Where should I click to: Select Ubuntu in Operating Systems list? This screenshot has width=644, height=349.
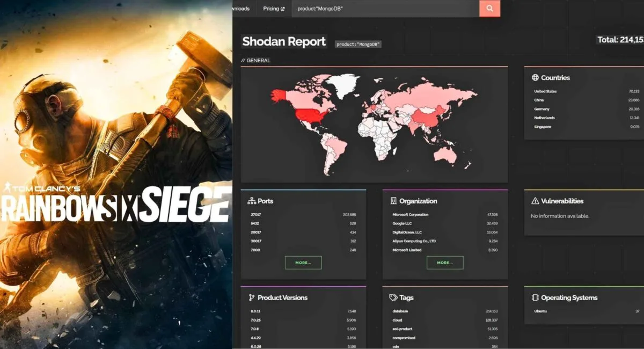pos(587,311)
